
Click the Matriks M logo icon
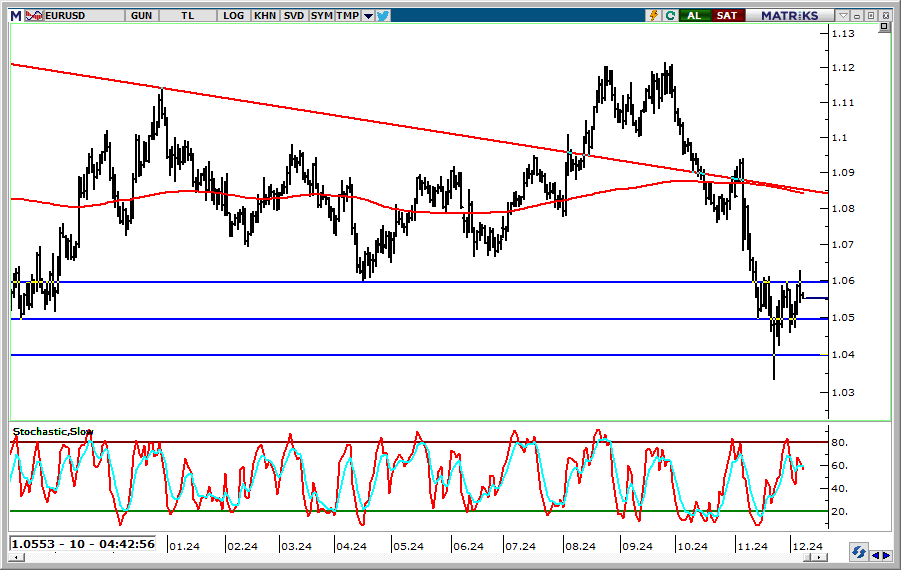pos(16,15)
